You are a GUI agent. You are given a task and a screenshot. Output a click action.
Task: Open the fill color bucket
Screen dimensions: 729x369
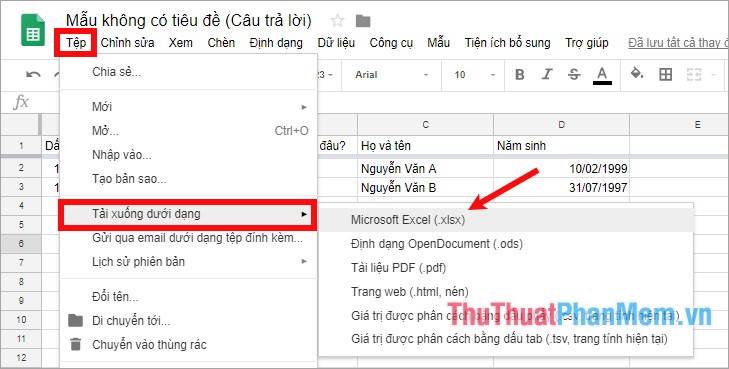click(636, 73)
